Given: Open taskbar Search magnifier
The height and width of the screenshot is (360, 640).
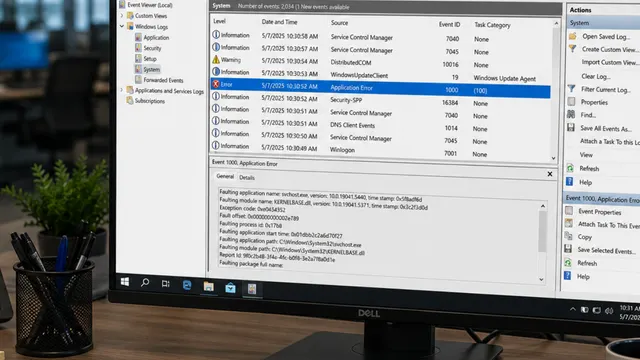Looking at the screenshot, I should coord(145,282).
